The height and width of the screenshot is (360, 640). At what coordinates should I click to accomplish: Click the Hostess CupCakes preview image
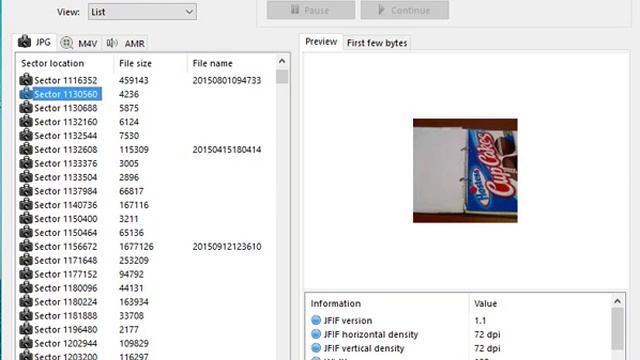[x=465, y=171]
